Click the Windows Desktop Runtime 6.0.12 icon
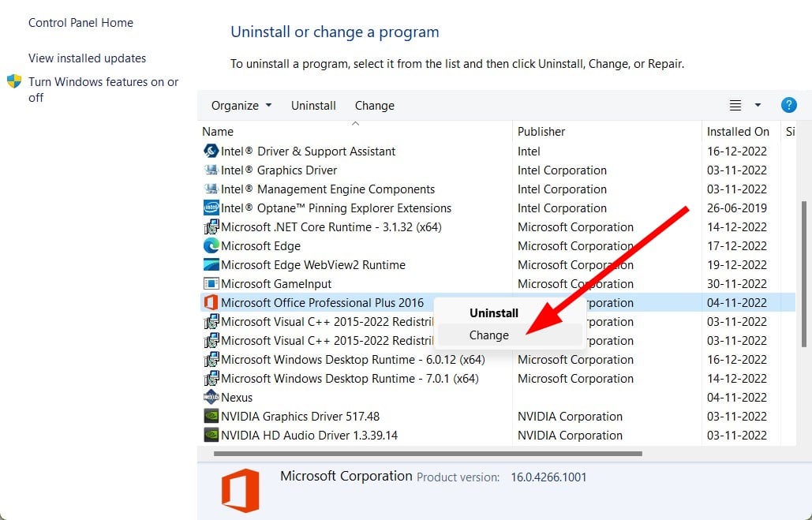812x520 pixels. point(211,360)
